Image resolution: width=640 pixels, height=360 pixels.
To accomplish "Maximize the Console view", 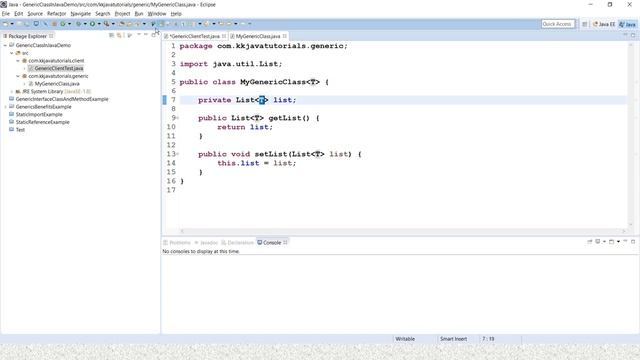I will pyautogui.click(x=633, y=242).
